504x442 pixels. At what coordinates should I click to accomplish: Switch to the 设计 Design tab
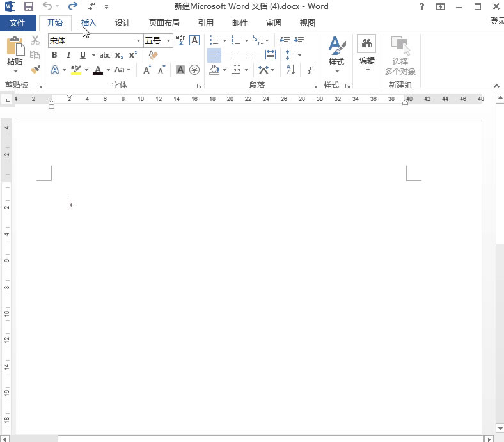(122, 23)
